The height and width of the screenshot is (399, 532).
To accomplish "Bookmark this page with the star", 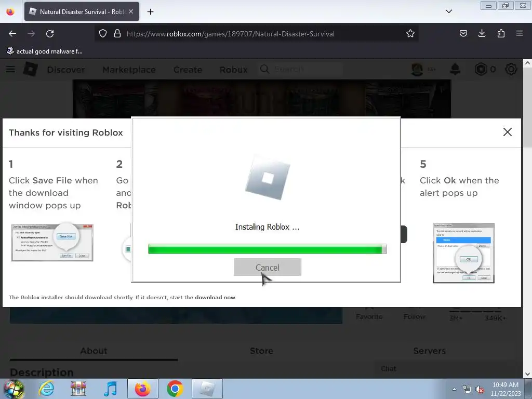I will tap(410, 34).
